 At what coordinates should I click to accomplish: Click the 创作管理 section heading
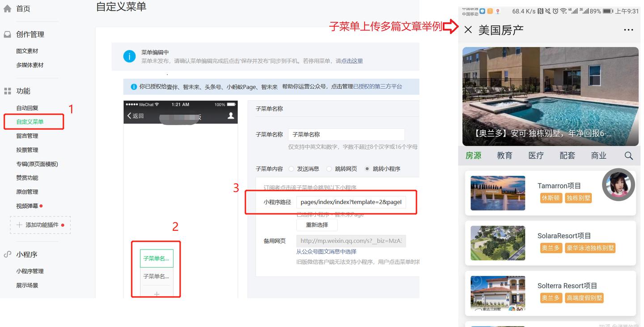[30, 34]
